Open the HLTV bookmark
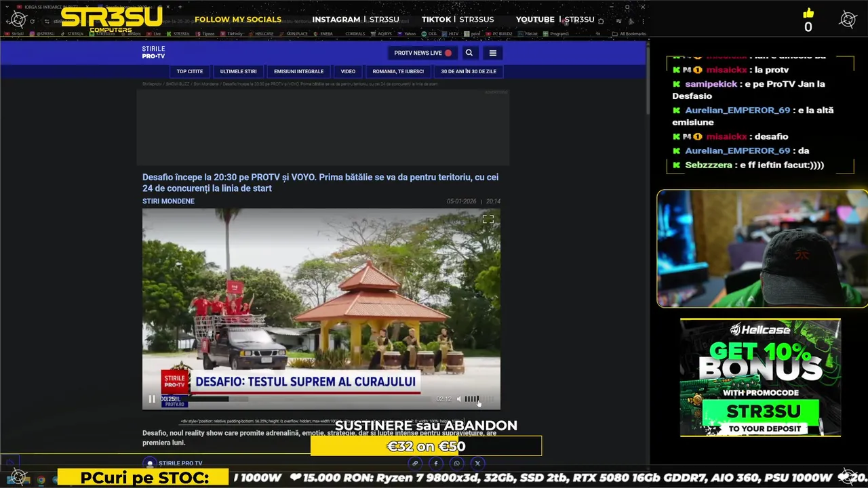The height and width of the screenshot is (488, 868). pyautogui.click(x=452, y=33)
